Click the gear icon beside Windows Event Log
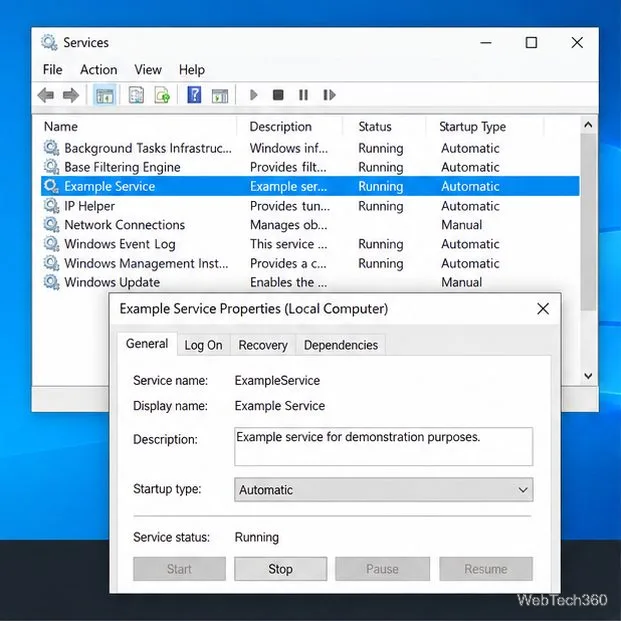 [x=51, y=244]
